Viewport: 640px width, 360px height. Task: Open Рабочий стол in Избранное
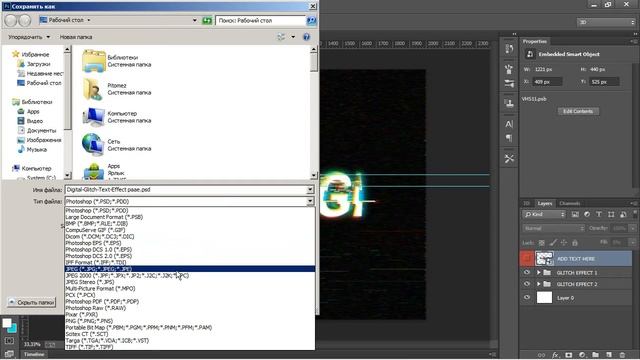pos(40,83)
